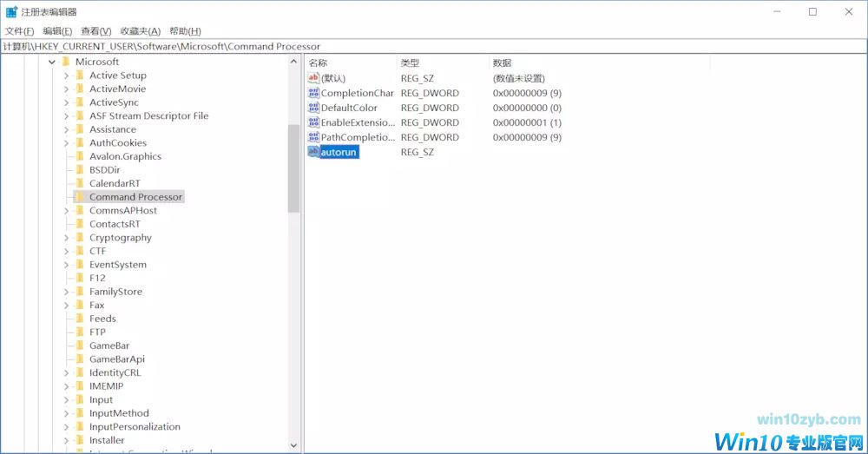Open the 帮助(H) menu
868x454 pixels.
click(185, 31)
